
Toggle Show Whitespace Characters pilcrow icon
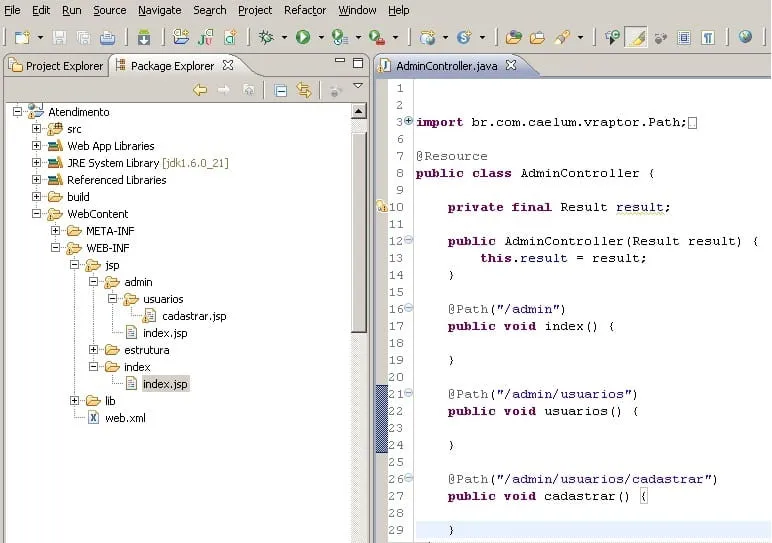tap(708, 37)
